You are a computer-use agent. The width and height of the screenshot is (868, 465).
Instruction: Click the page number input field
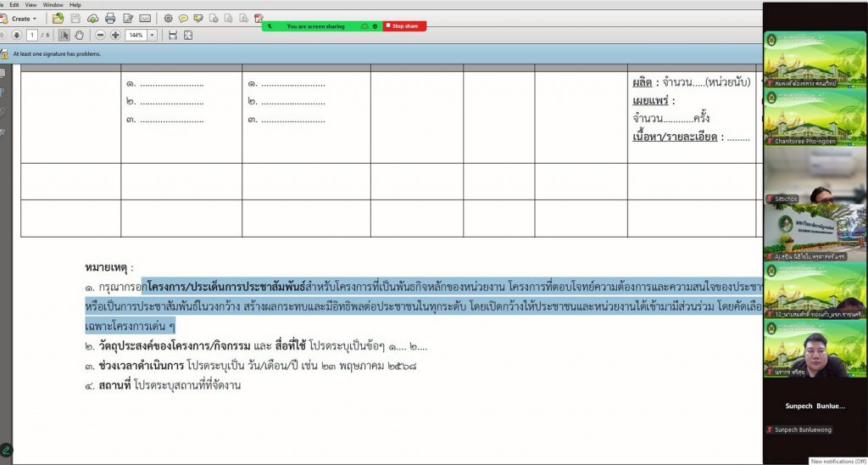point(33,35)
